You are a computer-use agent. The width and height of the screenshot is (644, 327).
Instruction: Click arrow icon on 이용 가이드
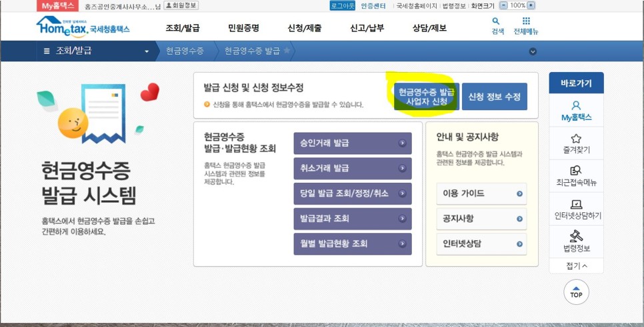(519, 194)
